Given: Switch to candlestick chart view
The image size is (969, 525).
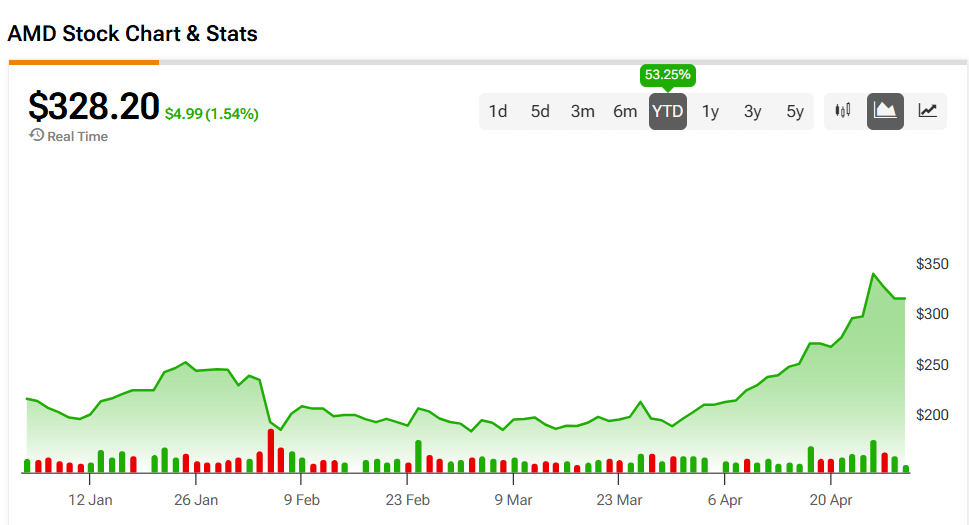Looking at the screenshot, I should pyautogui.click(x=843, y=111).
